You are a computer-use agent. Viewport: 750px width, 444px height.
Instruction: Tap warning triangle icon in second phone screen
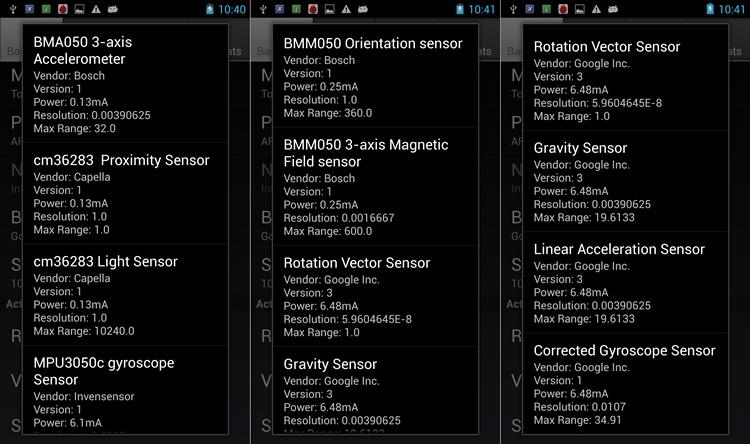pos(346,9)
